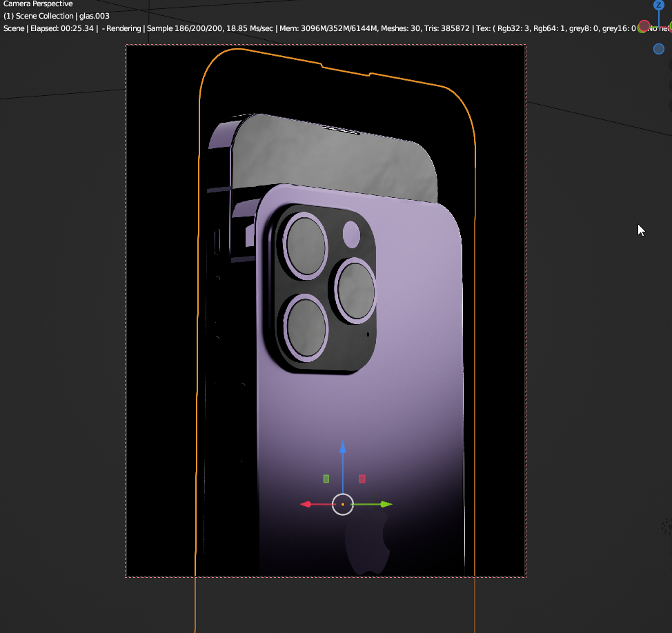
Task: Select the right-side camera lens on the phone
Action: (x=356, y=290)
